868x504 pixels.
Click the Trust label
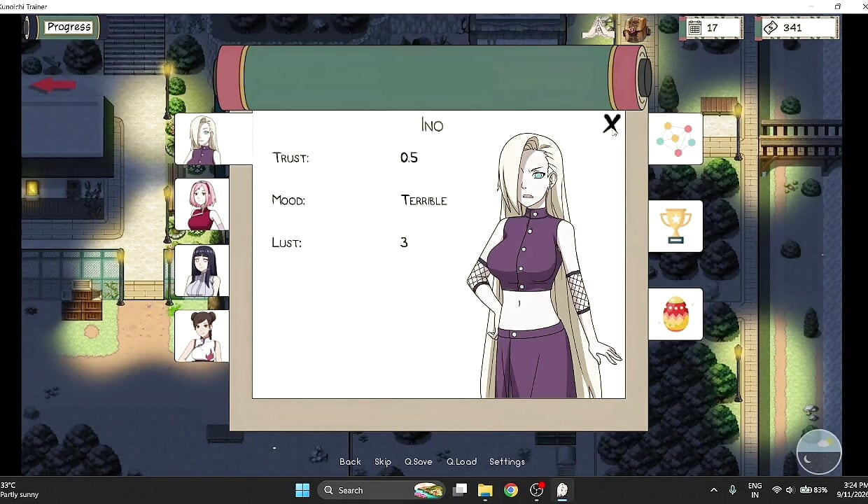click(x=290, y=157)
